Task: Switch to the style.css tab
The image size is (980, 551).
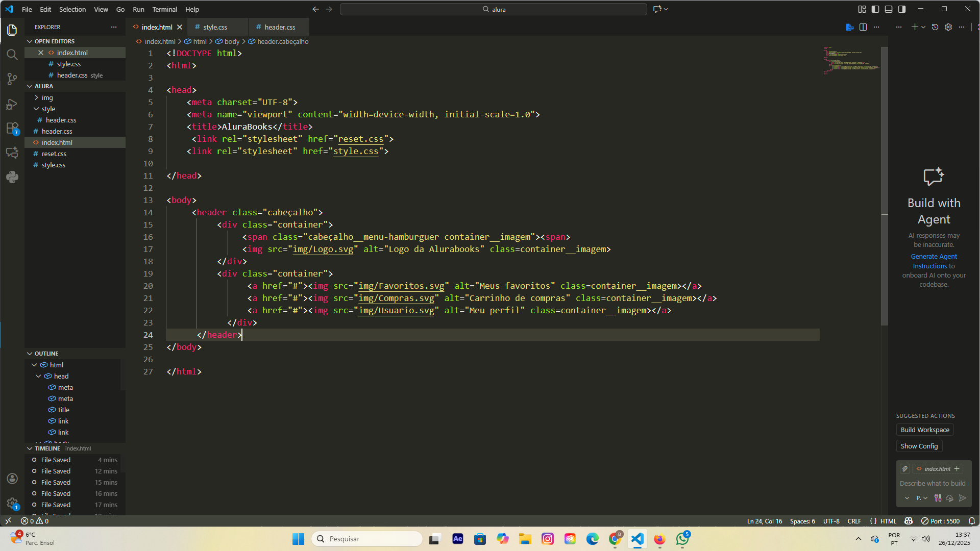Action: pyautogui.click(x=215, y=27)
